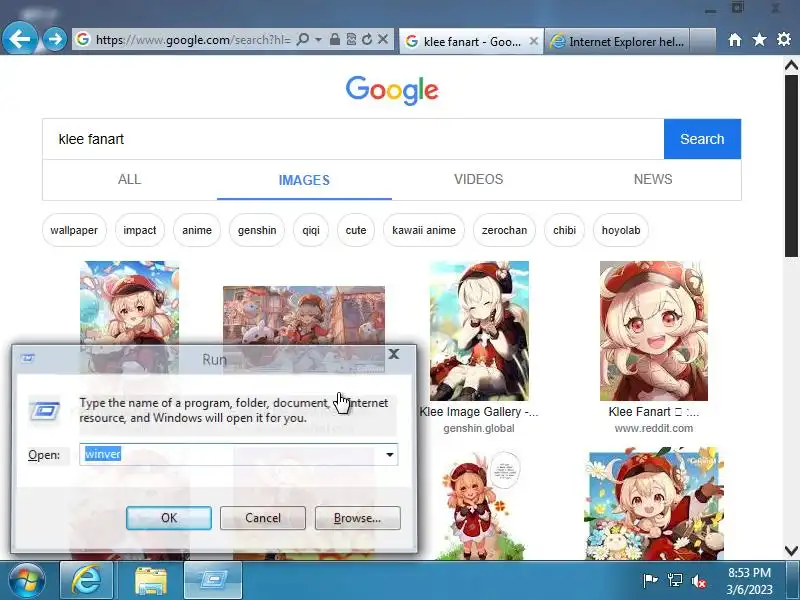Open the first Klee balloon artwork thumbnail
800x600 pixels.
click(x=130, y=303)
